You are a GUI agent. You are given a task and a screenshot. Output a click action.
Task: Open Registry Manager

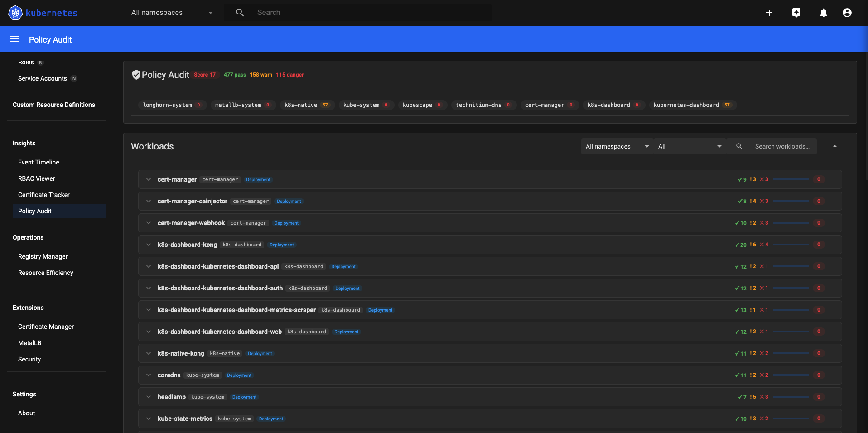(x=43, y=256)
